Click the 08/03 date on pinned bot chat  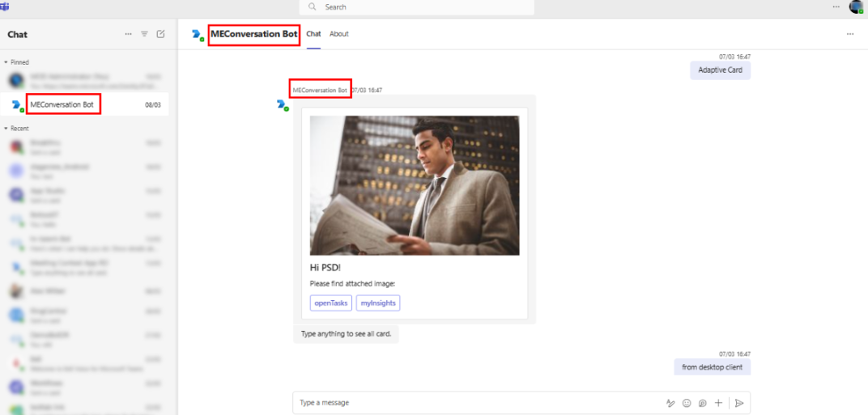point(153,104)
